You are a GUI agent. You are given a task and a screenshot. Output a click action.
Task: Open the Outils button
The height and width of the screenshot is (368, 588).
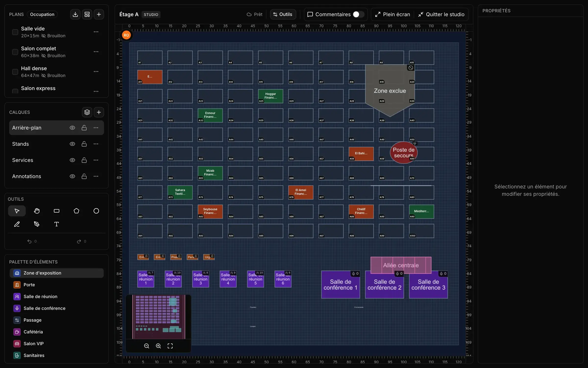(283, 14)
